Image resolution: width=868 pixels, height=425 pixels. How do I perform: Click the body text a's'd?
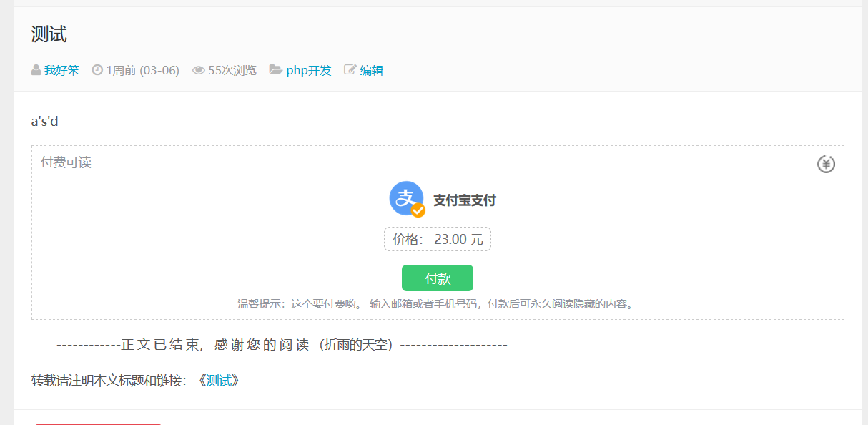tap(44, 121)
